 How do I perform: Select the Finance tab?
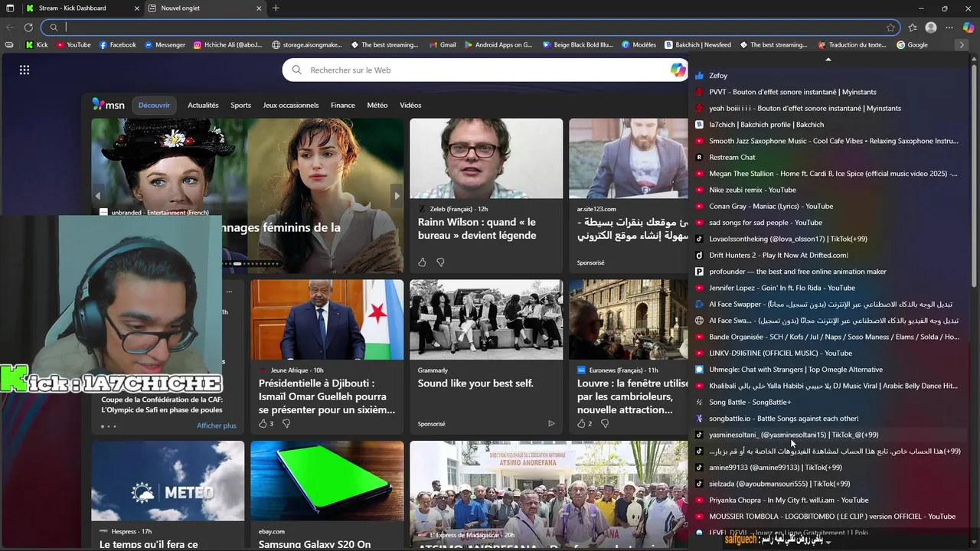(x=342, y=105)
